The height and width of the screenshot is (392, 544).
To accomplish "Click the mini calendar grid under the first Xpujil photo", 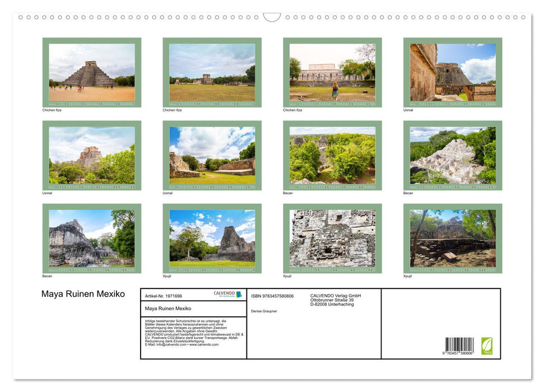I will pyautogui.click(x=212, y=269).
